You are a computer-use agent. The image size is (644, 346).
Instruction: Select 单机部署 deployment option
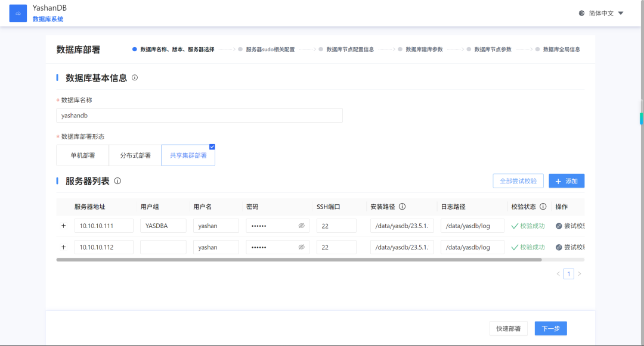(x=82, y=155)
